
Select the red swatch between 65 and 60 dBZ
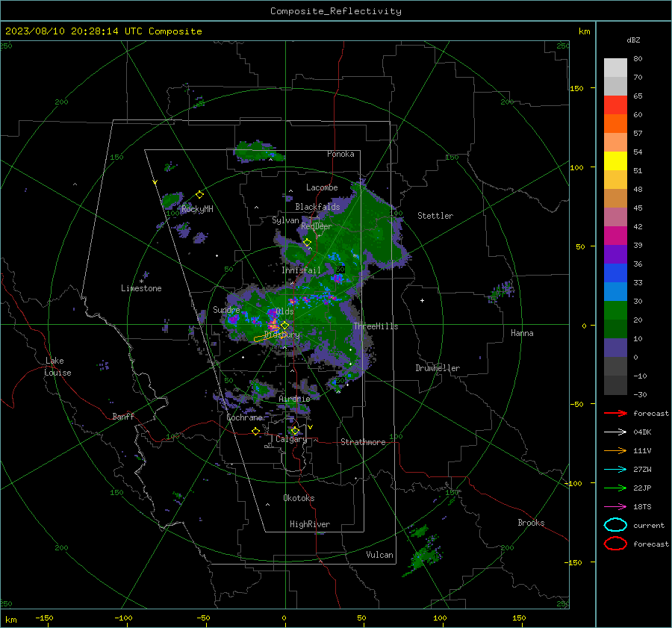coord(615,105)
